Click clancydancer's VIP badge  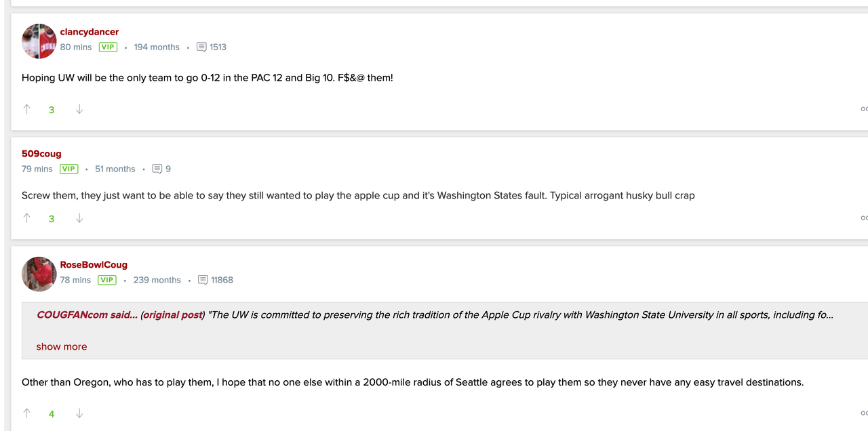[108, 47]
